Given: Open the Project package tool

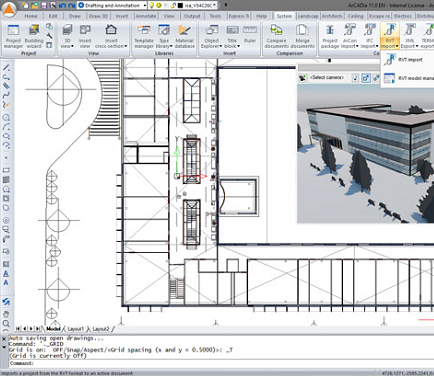Looking at the screenshot, I should (x=330, y=36).
